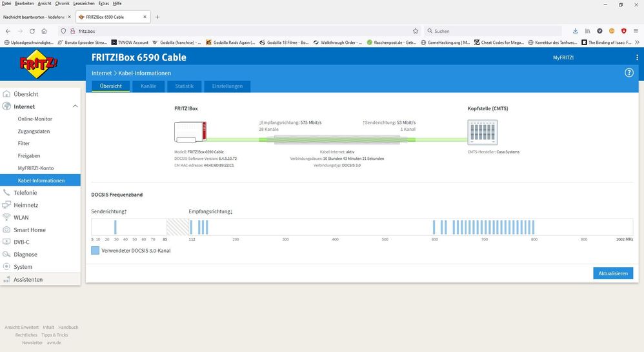Select Kabel-Informationen in the sidebar

pyautogui.click(x=40, y=181)
